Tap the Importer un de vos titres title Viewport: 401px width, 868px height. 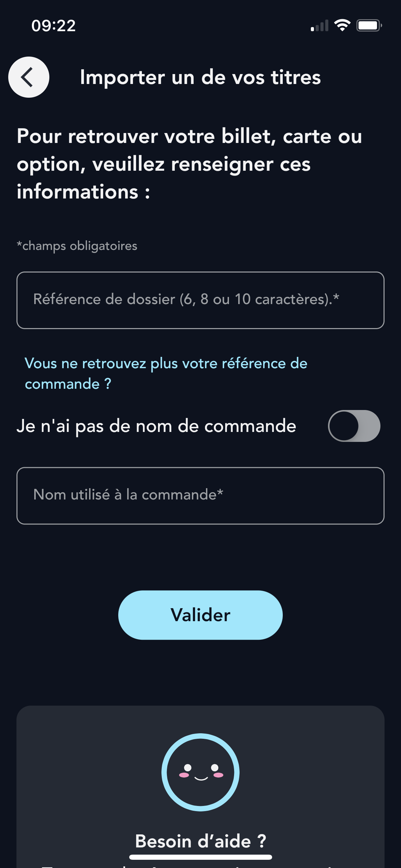point(200,77)
